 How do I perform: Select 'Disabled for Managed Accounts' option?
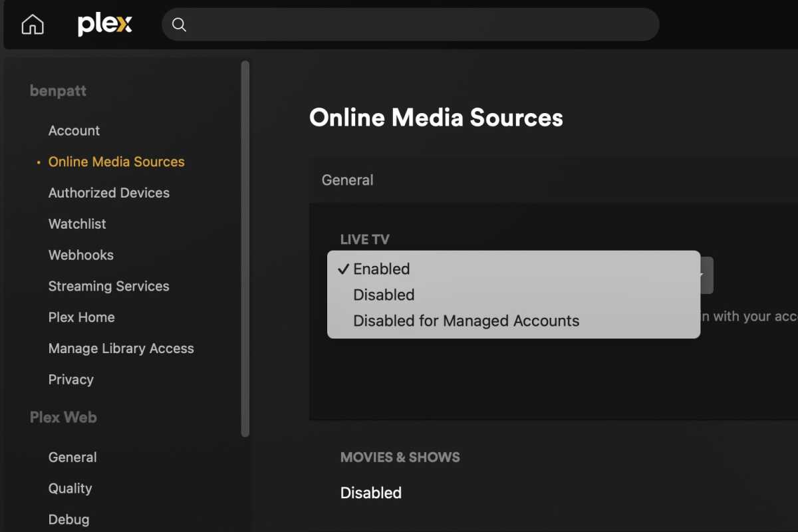click(x=465, y=321)
